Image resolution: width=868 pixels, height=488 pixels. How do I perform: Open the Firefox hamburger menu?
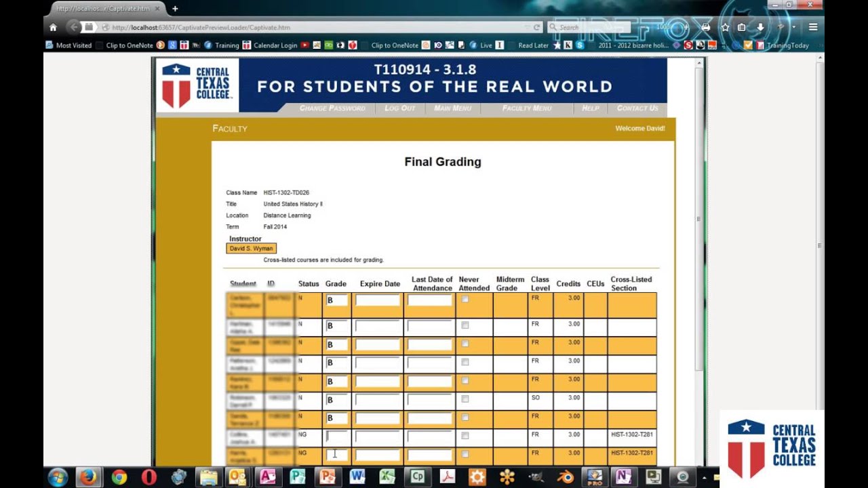pyautogui.click(x=813, y=27)
